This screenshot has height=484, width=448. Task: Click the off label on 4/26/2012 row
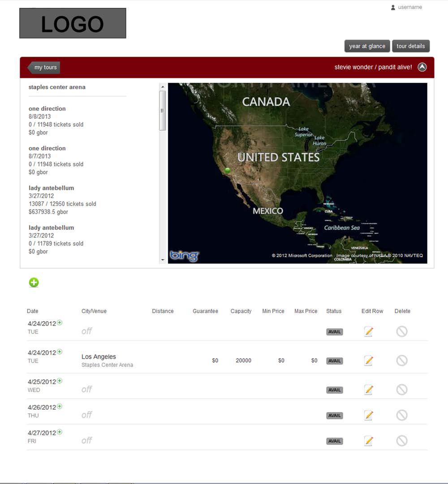click(x=87, y=415)
